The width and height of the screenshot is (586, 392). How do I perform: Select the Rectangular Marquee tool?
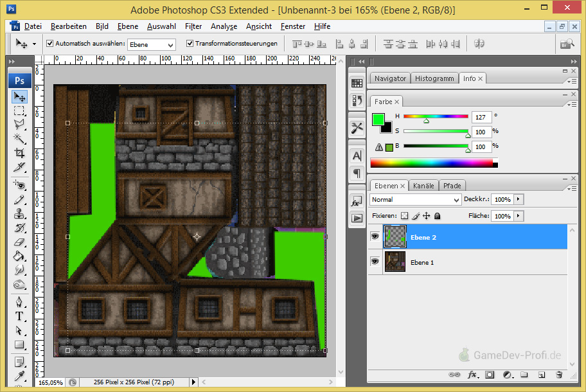tap(19, 111)
